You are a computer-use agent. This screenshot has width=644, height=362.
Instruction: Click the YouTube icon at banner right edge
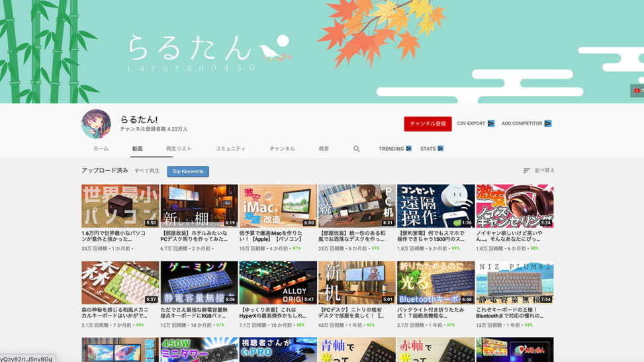637,91
